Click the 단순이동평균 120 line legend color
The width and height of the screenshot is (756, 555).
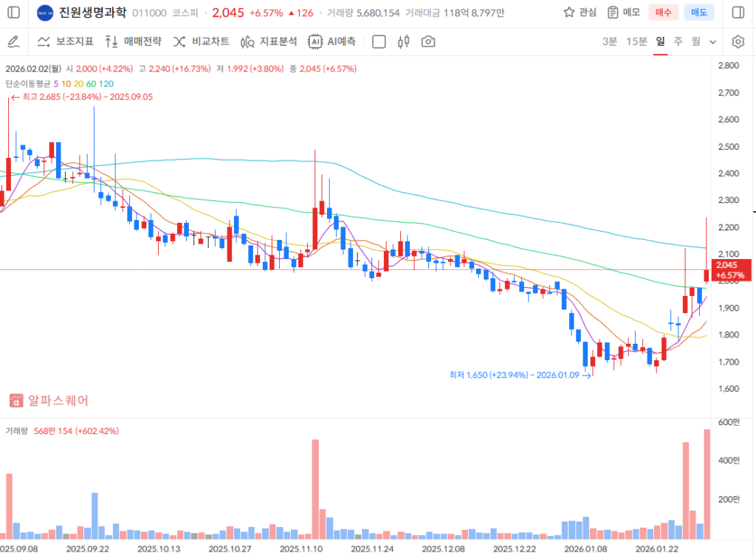(106, 84)
